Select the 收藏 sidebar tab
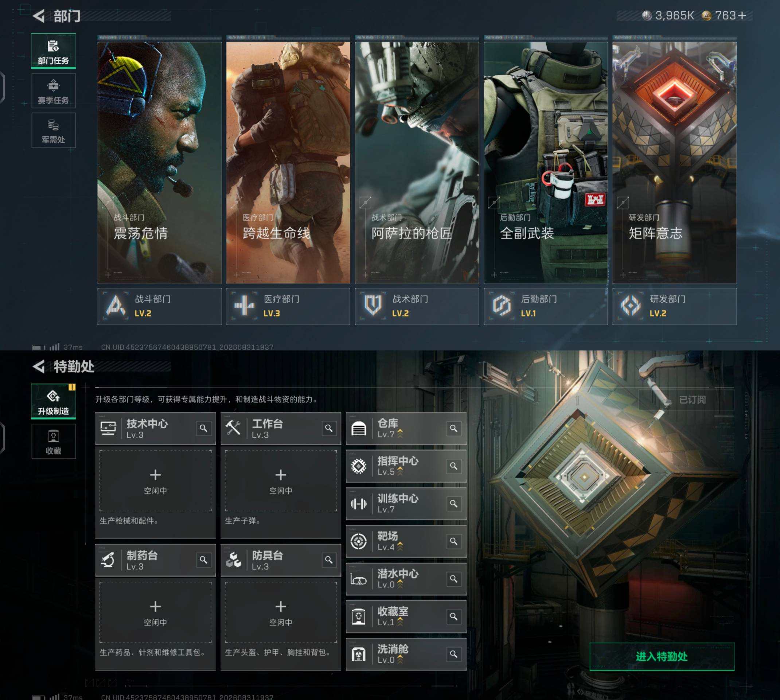 click(x=54, y=441)
